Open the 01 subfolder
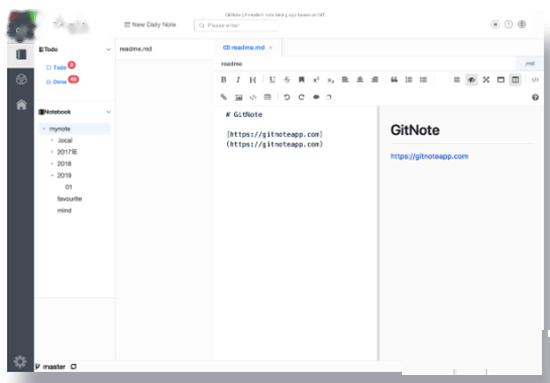550x383 pixels. (69, 187)
